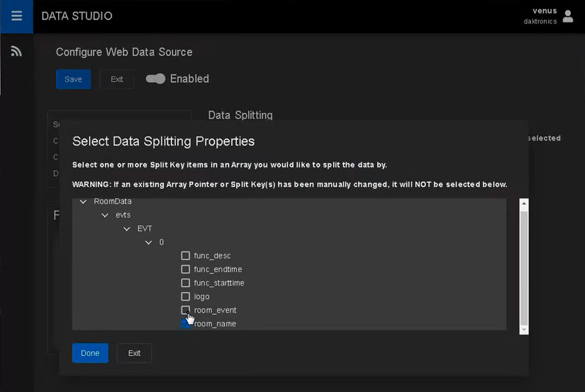Check the func_endtime split key

pos(185,269)
